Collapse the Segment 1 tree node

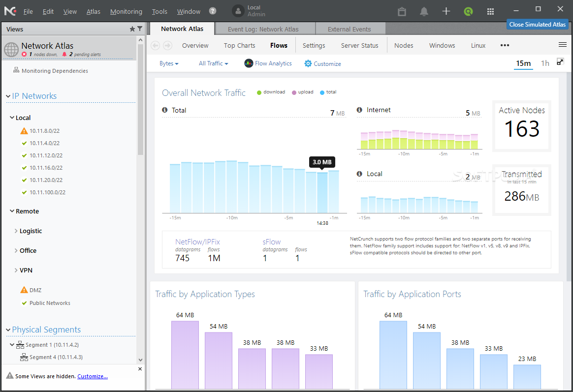(12, 345)
